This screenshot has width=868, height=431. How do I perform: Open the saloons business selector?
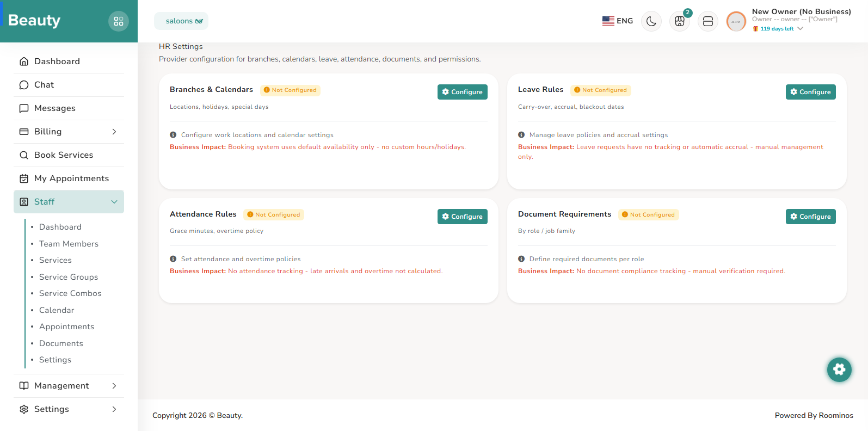point(181,21)
